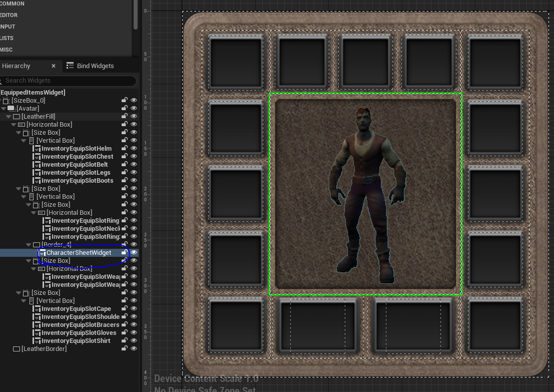Click the LeatherBorder border icon
This screenshot has width=554, height=392.
pos(16,349)
